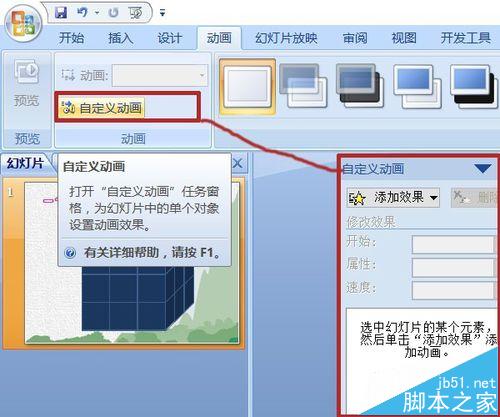This screenshot has height=417, width=500.
Task: Select slide 1 thumbnail
Action: tap(132, 263)
